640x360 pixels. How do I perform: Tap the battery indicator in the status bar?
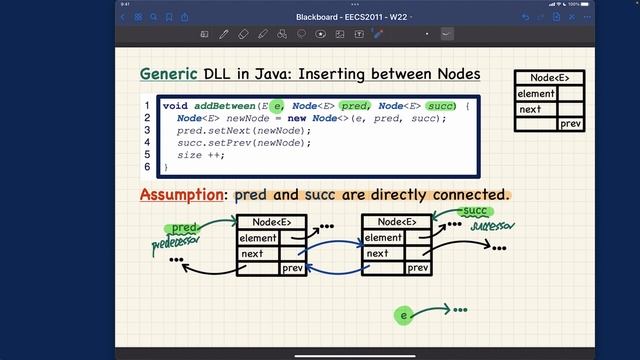coord(585,4)
